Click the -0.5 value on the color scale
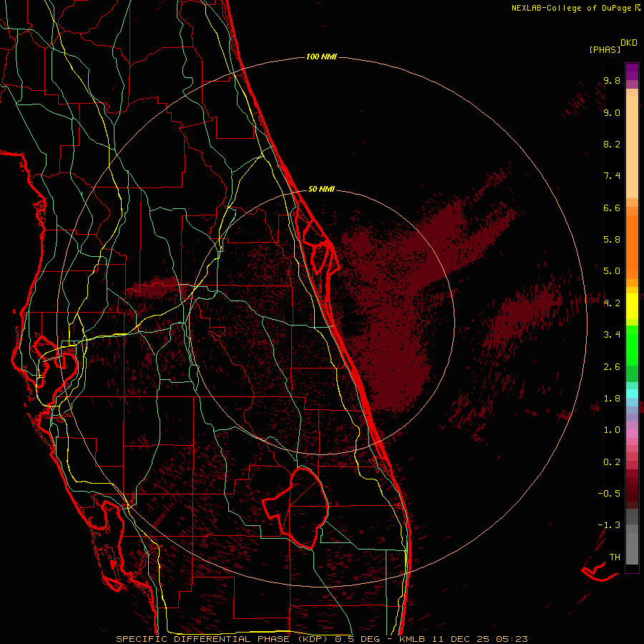Screen dimensions: 644x644 pos(609,494)
